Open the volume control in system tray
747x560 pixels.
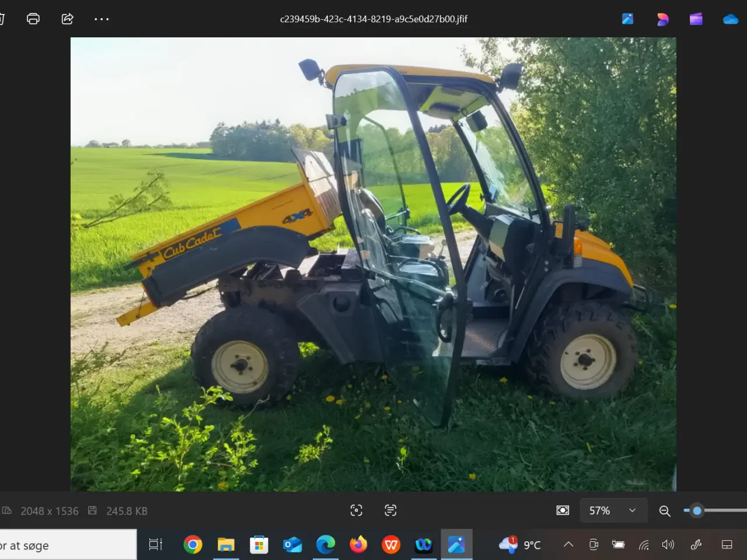668,545
